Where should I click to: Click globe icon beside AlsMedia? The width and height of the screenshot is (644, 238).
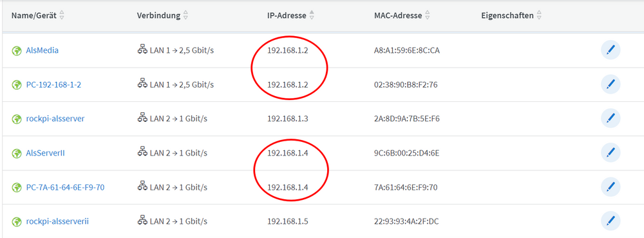click(17, 51)
